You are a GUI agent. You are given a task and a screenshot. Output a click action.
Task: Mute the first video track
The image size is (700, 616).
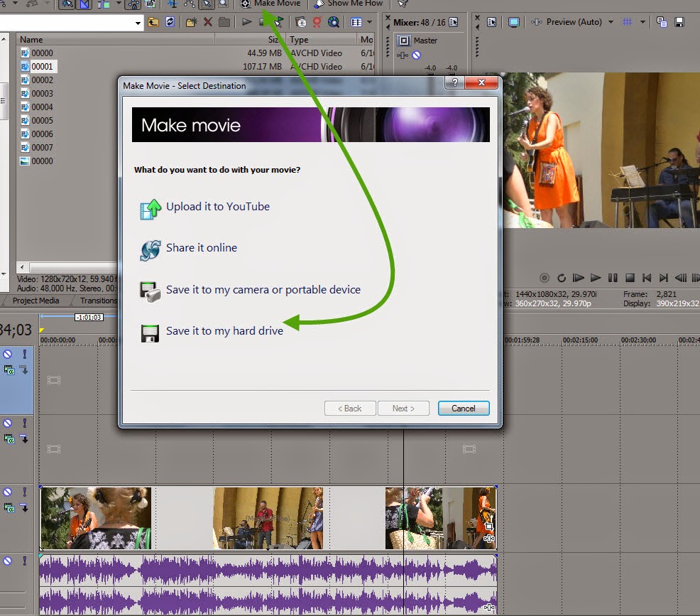(7, 353)
